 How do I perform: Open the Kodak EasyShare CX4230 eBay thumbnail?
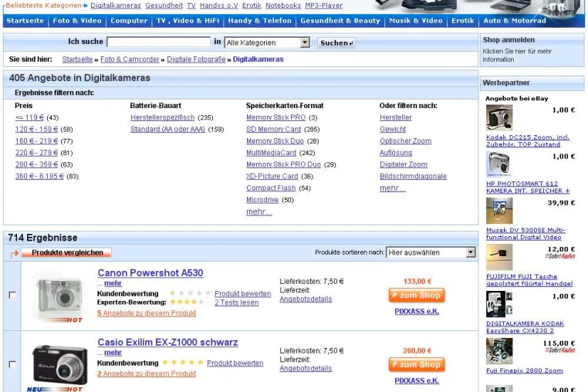tap(499, 304)
